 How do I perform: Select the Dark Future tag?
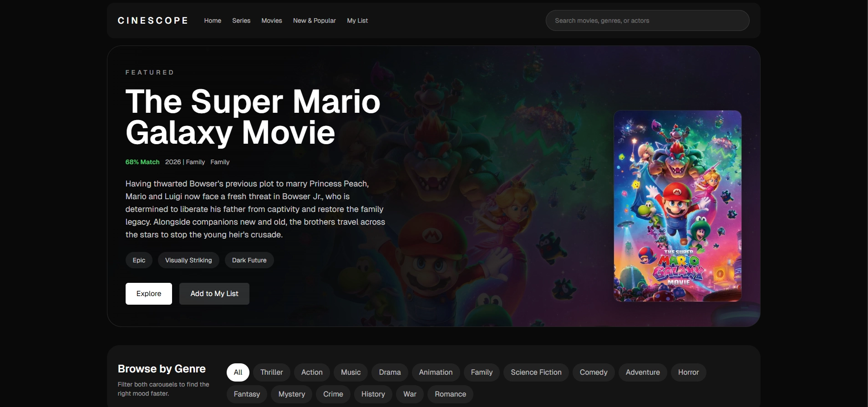(249, 260)
